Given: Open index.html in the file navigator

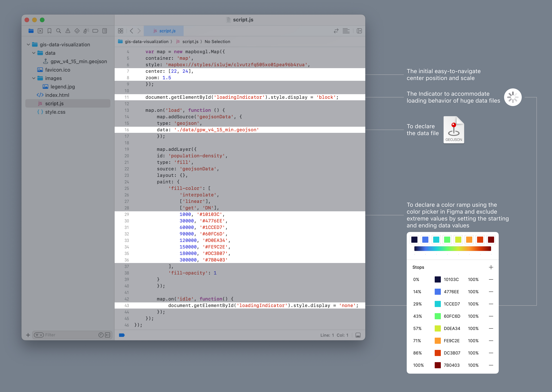Looking at the screenshot, I should [57, 95].
